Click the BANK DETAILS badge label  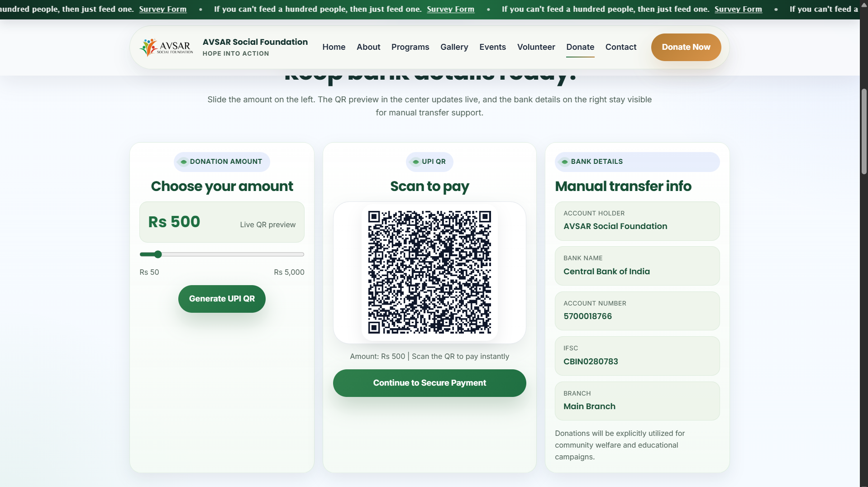click(596, 162)
